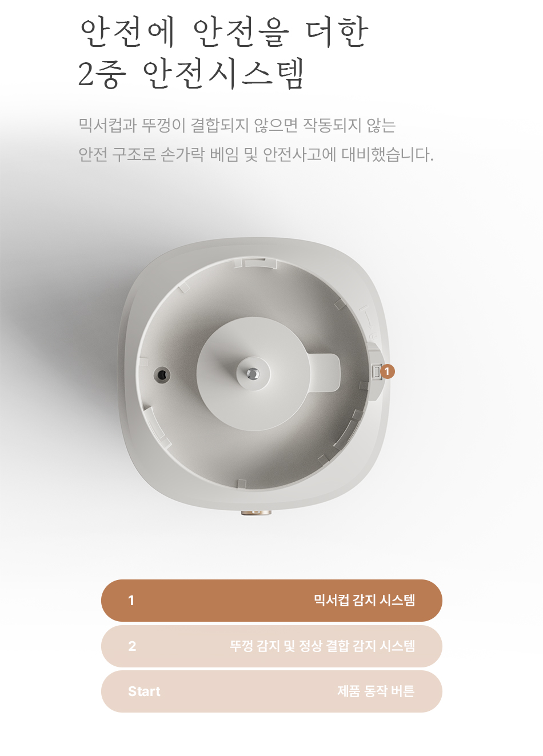Screen dimensions: 543x756
Task: Click the metal drive spindle in center
Action: click(x=253, y=373)
